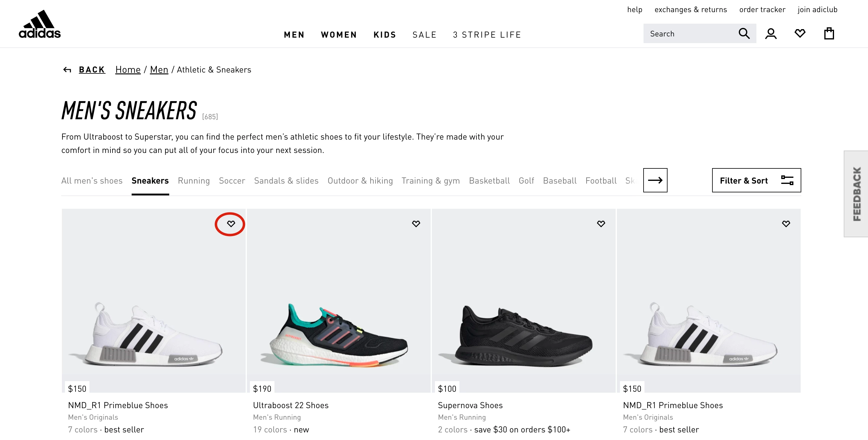Click the search magnifier icon
Screen dimensions: 868x440
point(744,34)
